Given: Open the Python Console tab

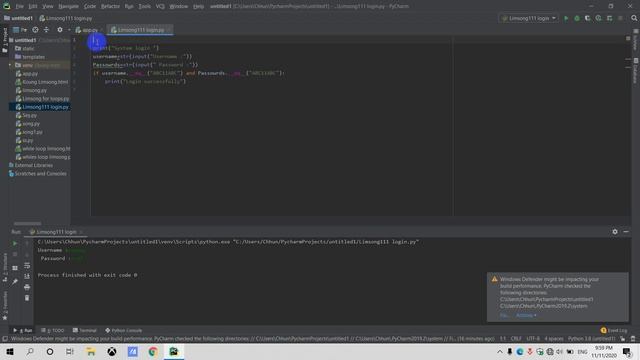Looking at the screenshot, I should (124, 330).
